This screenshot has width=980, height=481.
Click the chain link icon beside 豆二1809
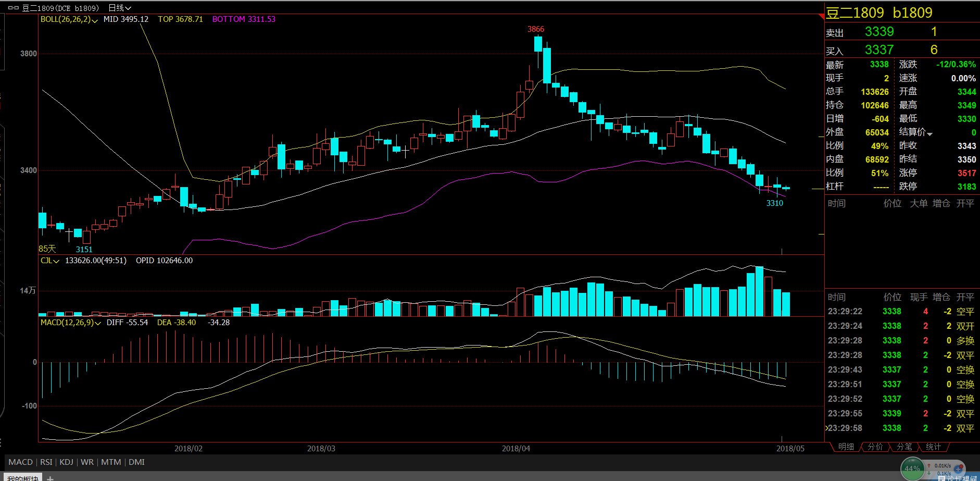click(14, 8)
